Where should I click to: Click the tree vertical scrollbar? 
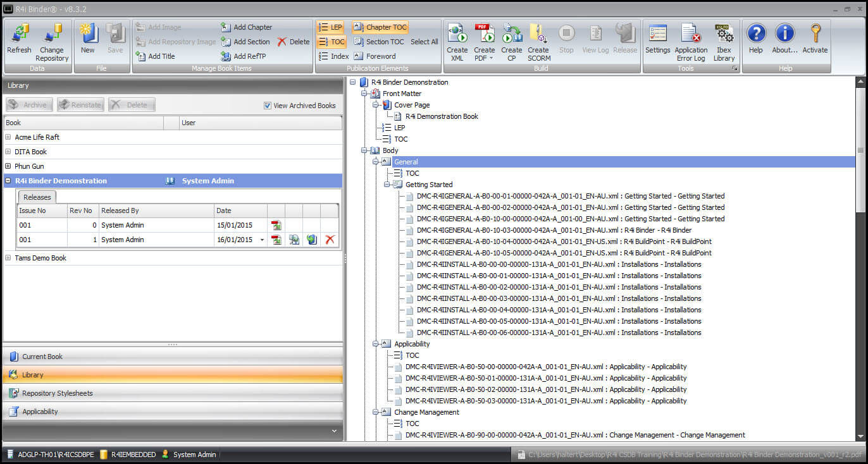pyautogui.click(x=860, y=258)
